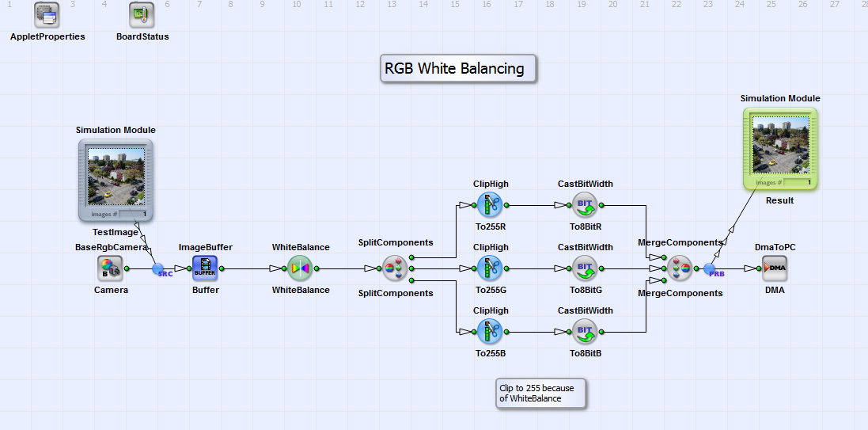Click the ClipHigh To255R operator

[491, 205]
